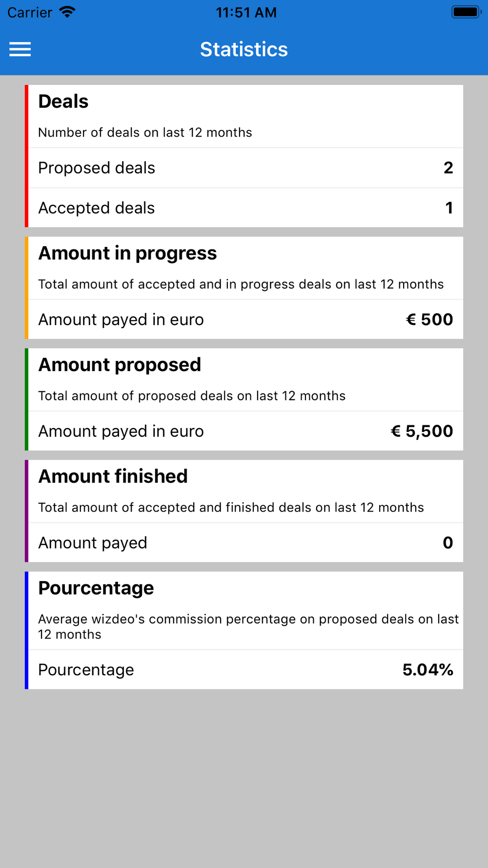This screenshot has width=488, height=868.
Task: Tap the red Deals color bar
Action: (27, 156)
